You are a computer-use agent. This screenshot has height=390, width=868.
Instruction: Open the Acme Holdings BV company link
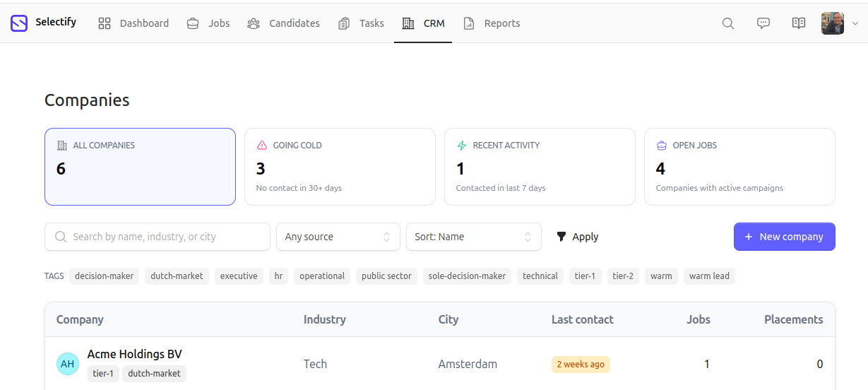(135, 354)
